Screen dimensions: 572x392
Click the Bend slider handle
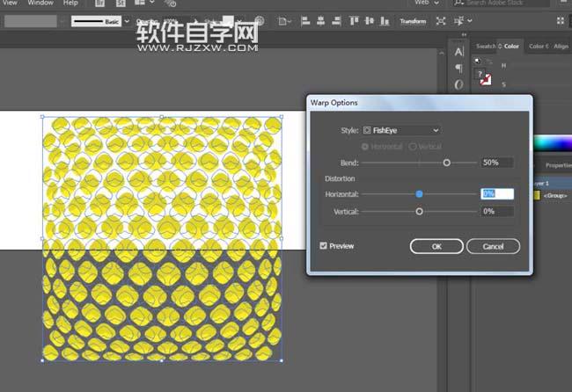coord(446,163)
